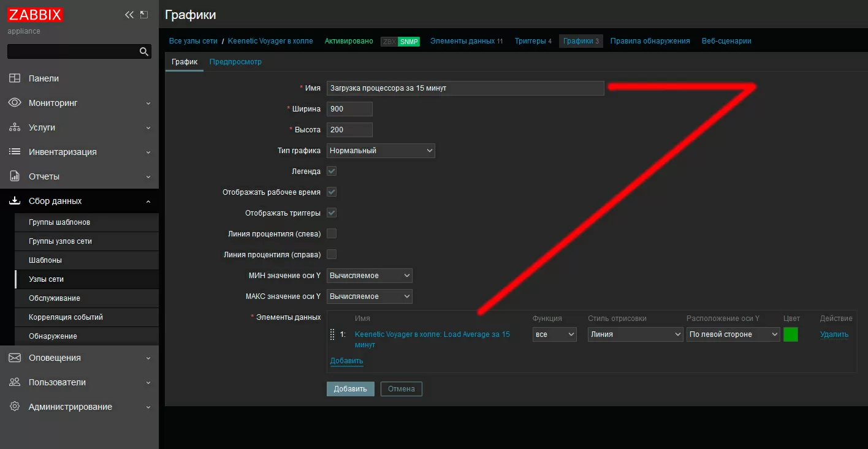868x449 pixels.
Task: Switch to the Предпросмотр tab
Action: [235, 62]
